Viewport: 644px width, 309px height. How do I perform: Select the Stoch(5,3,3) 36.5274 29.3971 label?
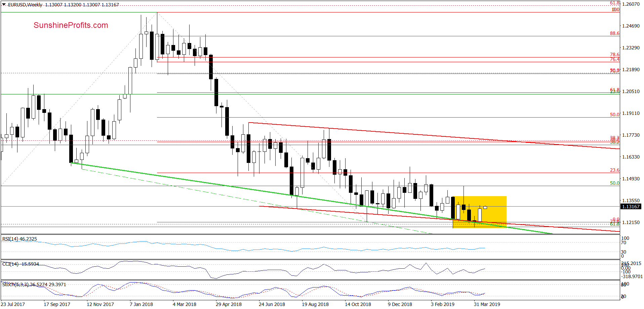pos(34,284)
